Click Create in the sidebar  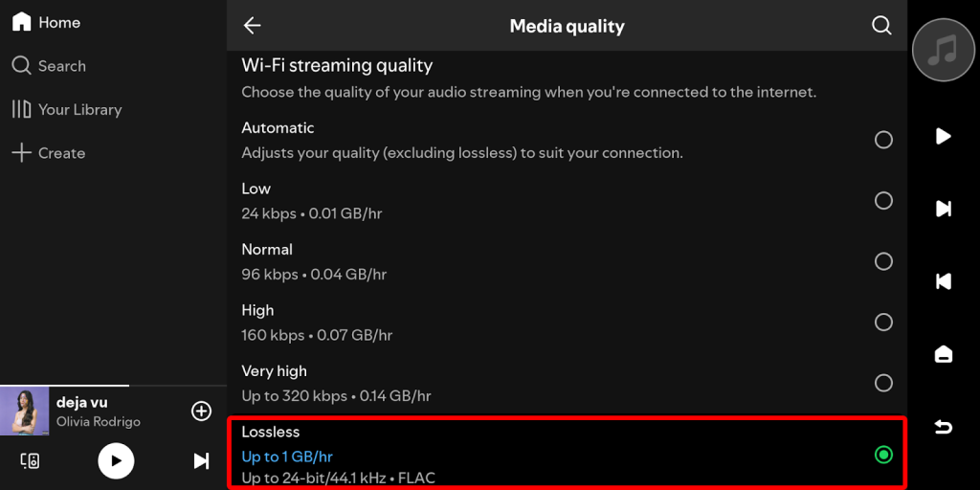[49, 153]
